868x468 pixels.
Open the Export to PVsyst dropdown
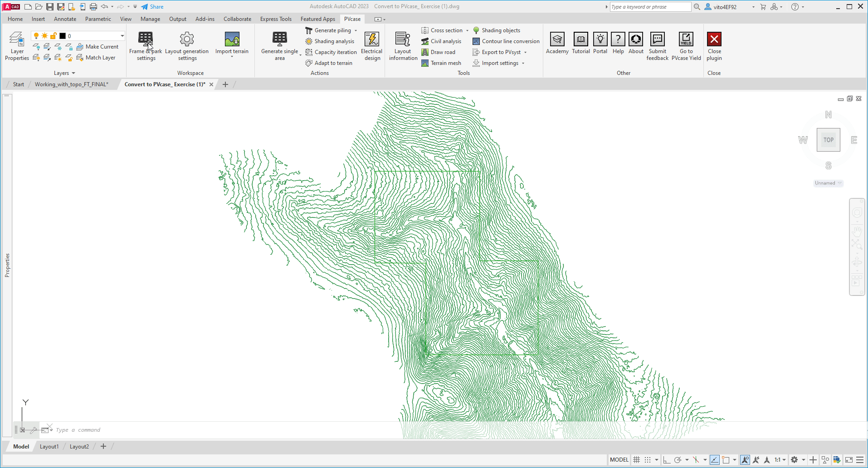coord(526,52)
